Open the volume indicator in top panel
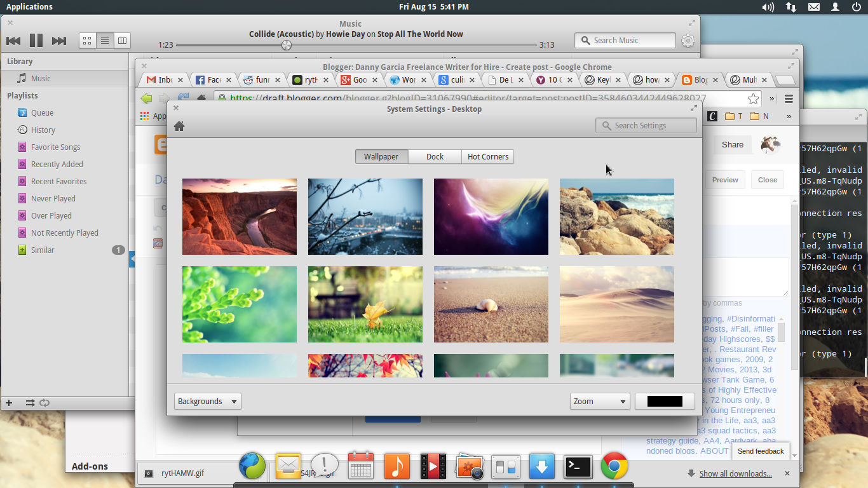The width and height of the screenshot is (868, 488). point(768,7)
